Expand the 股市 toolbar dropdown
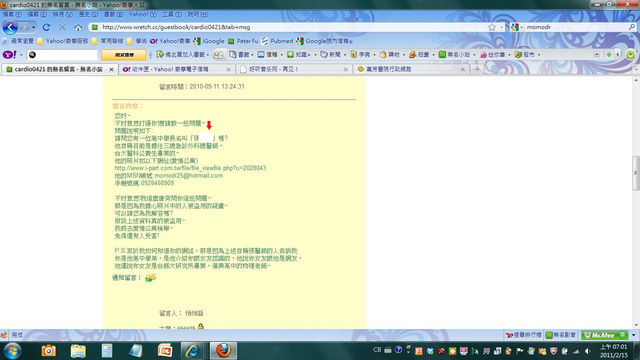Screen dimensions: 640x360 (x=539, y=55)
